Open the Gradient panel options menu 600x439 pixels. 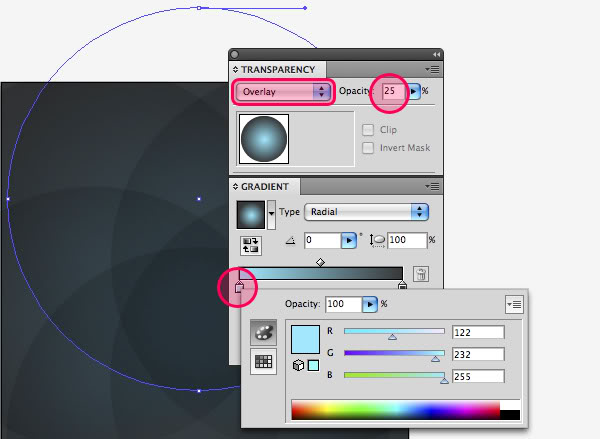pos(432,187)
